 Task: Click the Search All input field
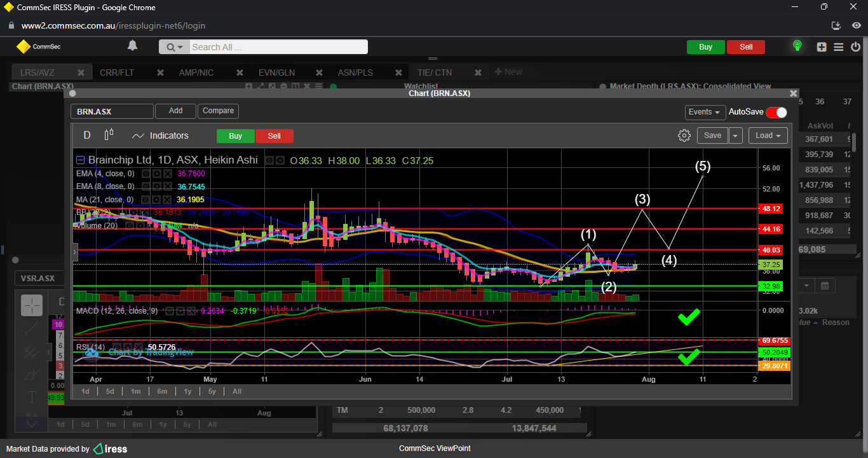point(278,47)
